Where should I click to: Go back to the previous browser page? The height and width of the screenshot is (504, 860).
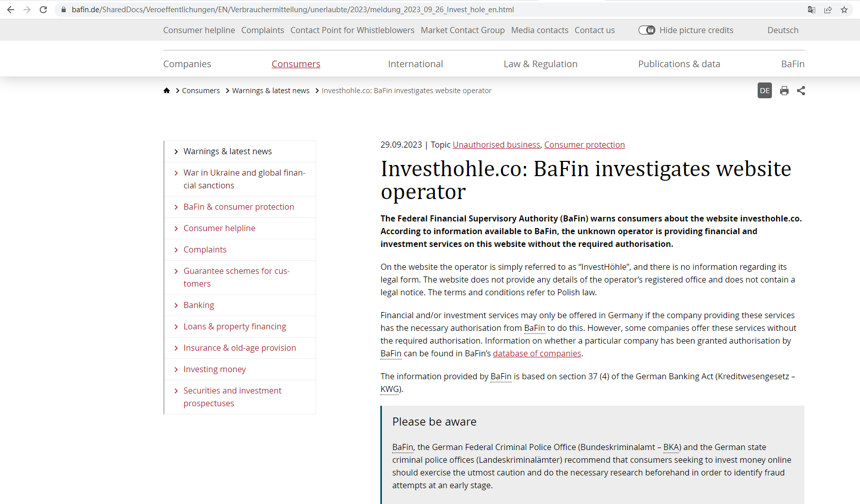[x=11, y=10]
